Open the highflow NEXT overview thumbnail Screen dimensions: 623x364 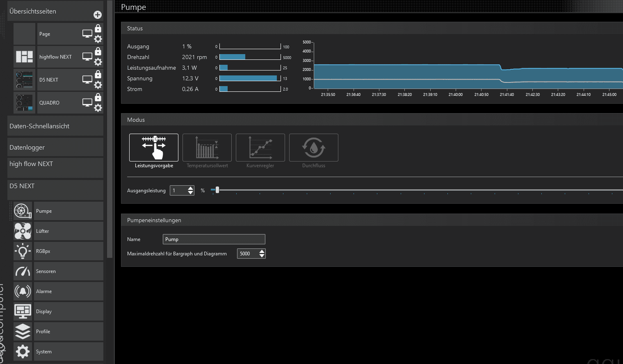tap(24, 57)
